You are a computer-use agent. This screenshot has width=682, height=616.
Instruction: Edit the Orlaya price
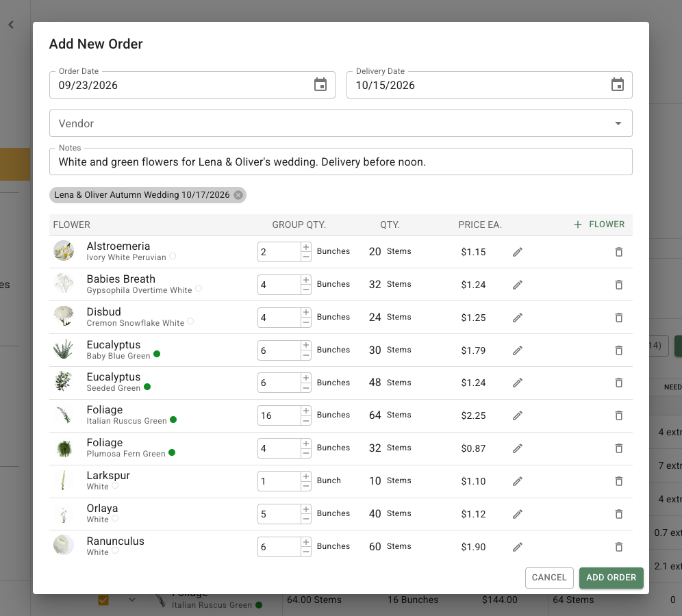point(517,514)
